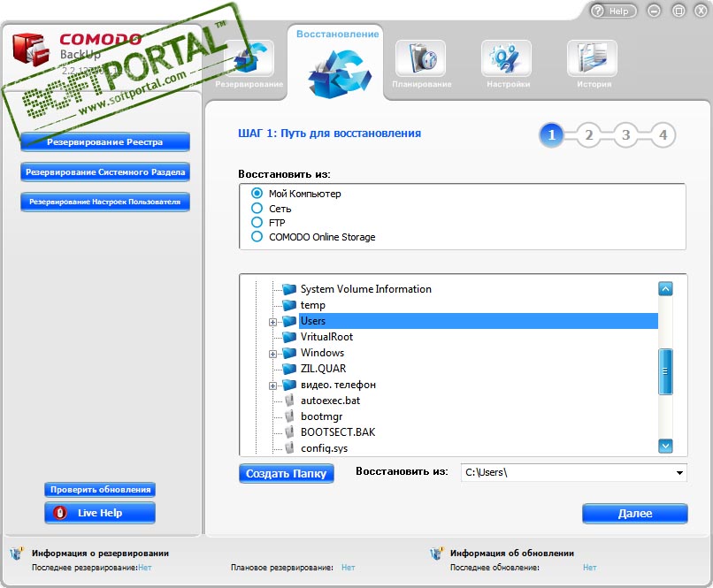Viewport: 713px width, 588px height.
Task: Select the bootmgr file row
Action: click(x=321, y=416)
